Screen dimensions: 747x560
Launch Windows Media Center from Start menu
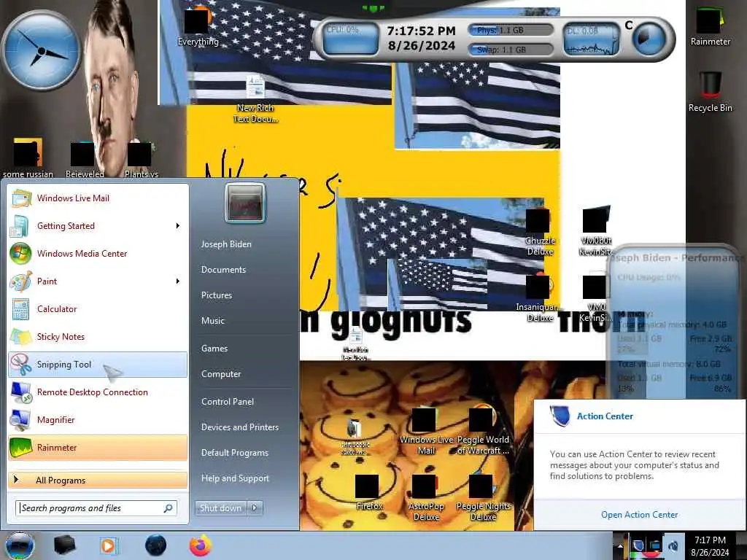click(98, 253)
